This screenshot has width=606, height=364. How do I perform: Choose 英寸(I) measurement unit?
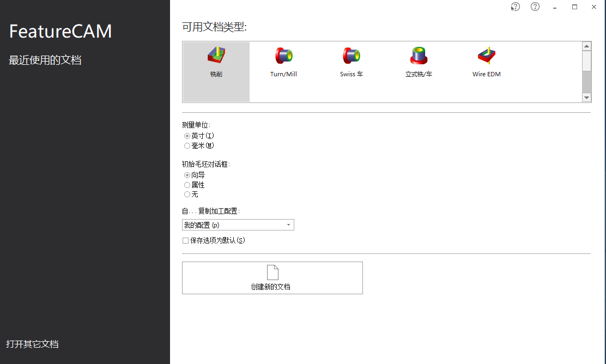tap(199, 136)
